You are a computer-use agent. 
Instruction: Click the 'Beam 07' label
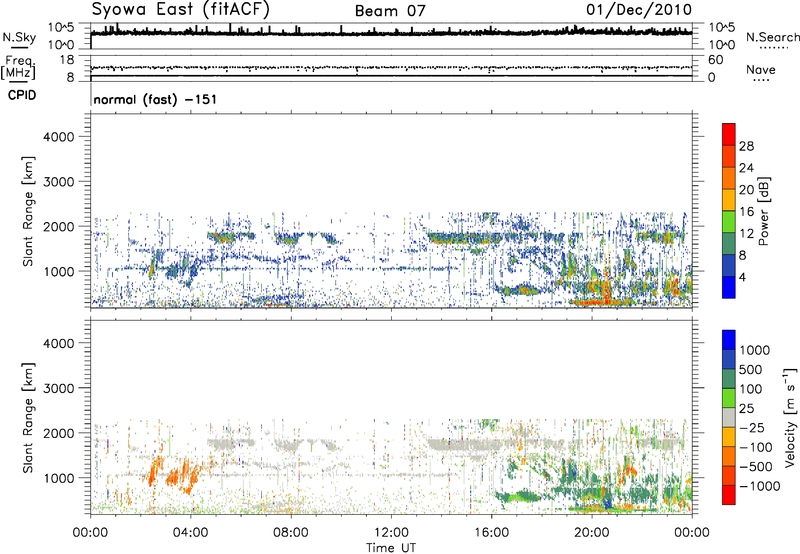click(390, 11)
